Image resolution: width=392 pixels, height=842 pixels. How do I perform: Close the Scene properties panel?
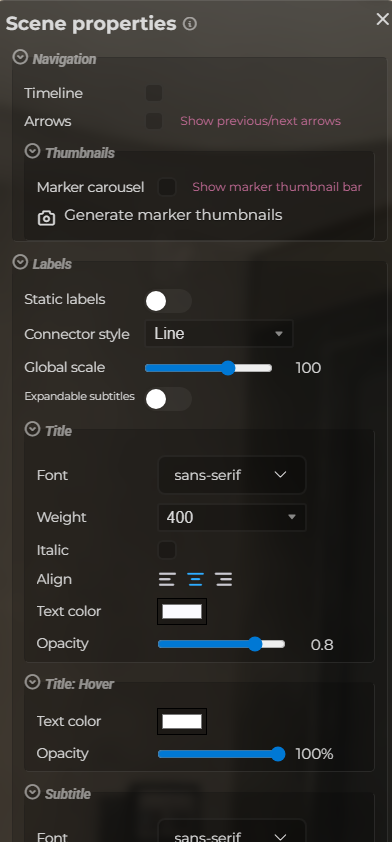pyautogui.click(x=382, y=19)
